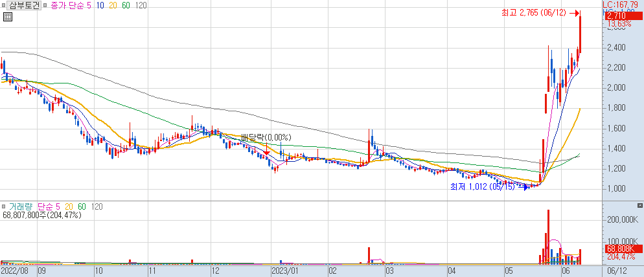Click the 68,807,800주(204.47%) volume readout
The width and height of the screenshot is (644, 277).
click(x=41, y=215)
